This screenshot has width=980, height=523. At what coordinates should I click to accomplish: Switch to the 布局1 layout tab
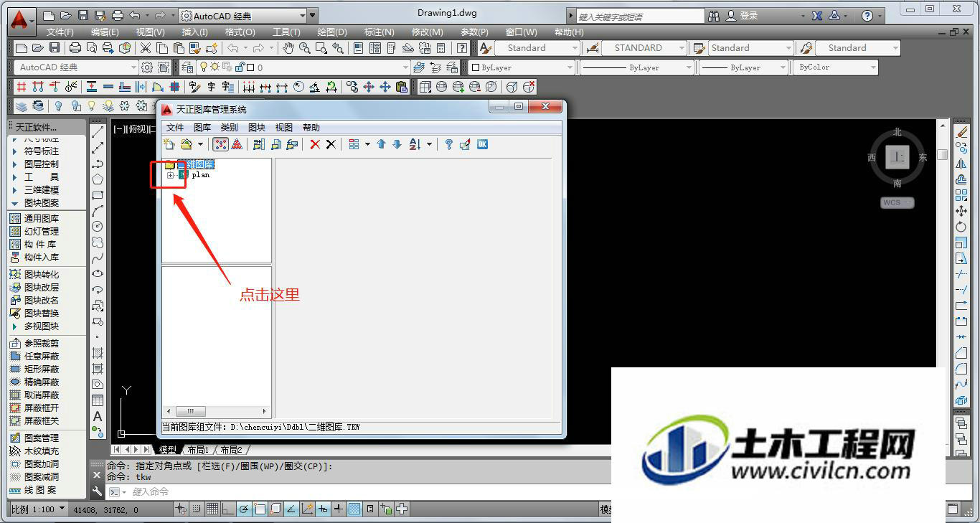198,450
